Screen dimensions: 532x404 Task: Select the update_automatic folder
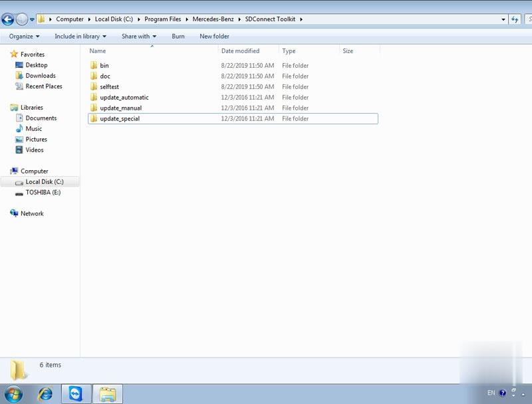(124, 98)
